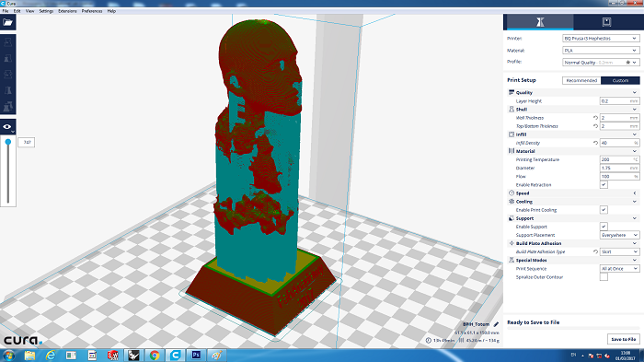Click the Quality section icon
Viewport: 644px width, 362px height.
pos(512,92)
